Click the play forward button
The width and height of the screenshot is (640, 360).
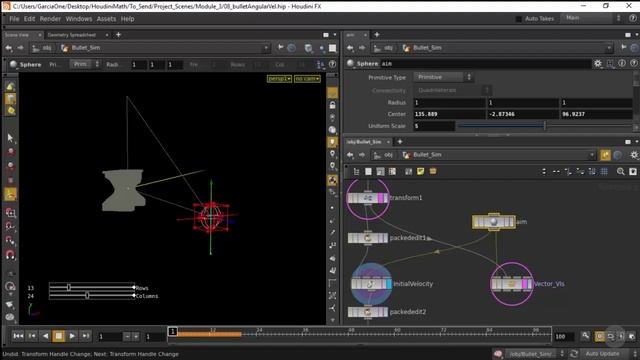pos(72,336)
